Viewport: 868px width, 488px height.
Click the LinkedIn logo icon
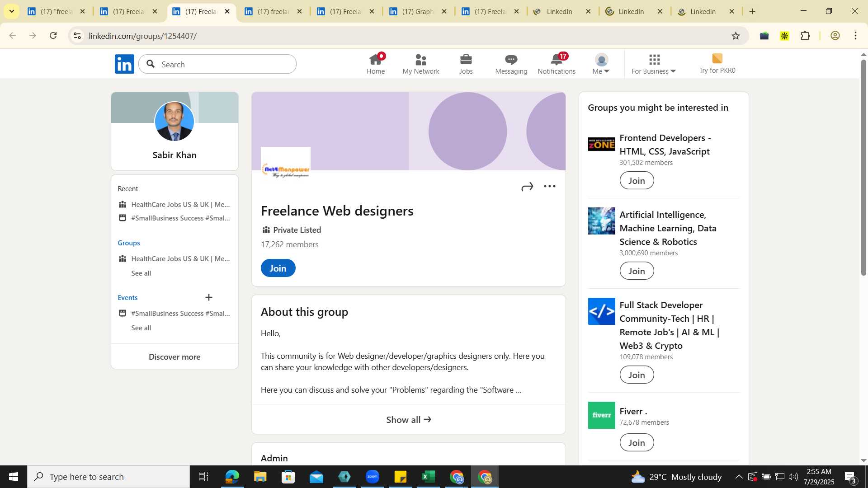click(124, 64)
